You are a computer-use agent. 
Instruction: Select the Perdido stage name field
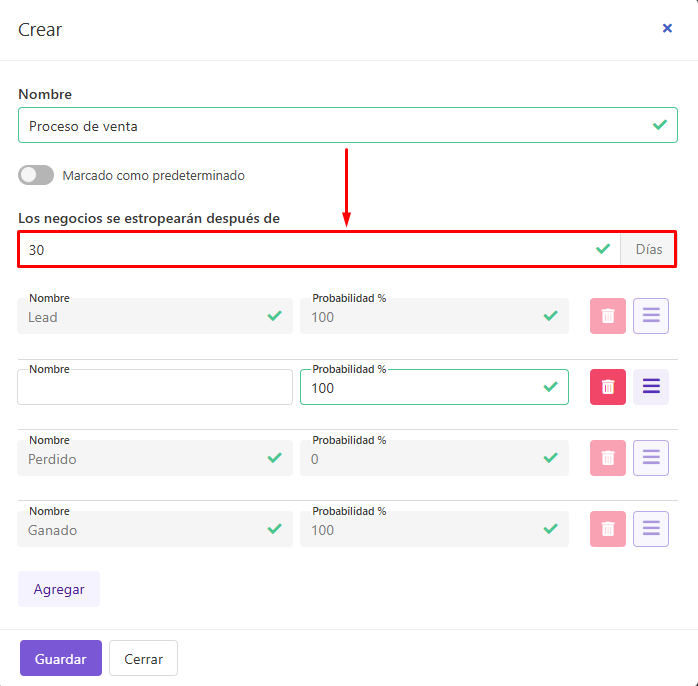155,458
